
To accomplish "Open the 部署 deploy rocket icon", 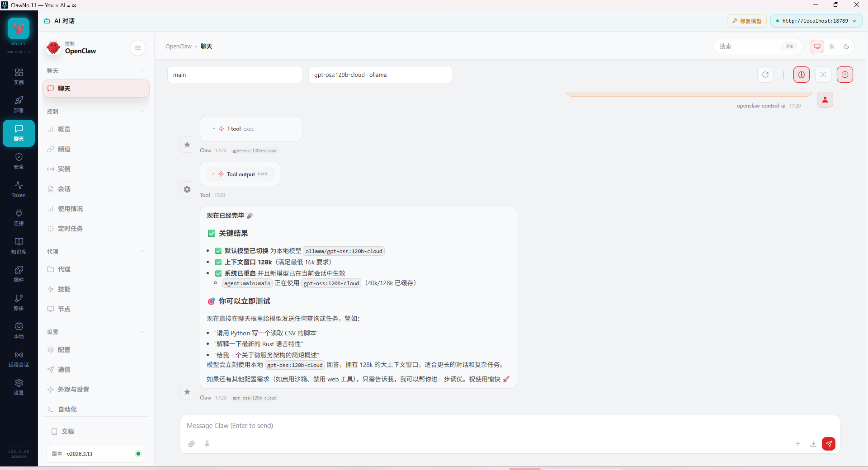I will pos(19,104).
